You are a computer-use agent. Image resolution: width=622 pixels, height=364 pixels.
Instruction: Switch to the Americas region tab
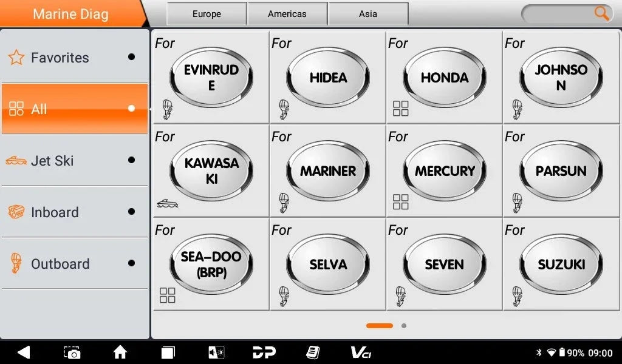pos(287,14)
